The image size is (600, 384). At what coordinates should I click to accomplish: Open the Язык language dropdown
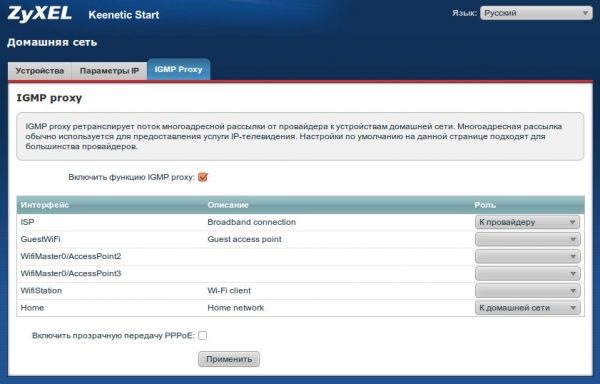(536, 13)
